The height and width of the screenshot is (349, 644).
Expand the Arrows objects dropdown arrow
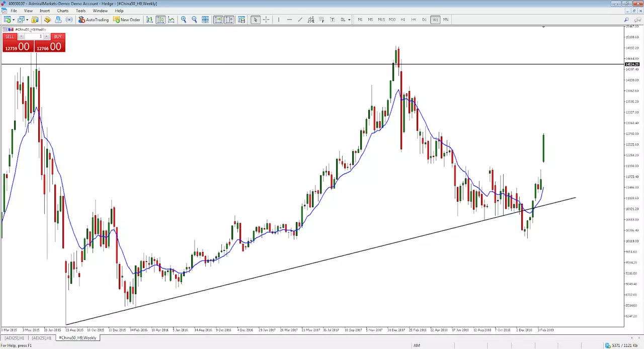349,20
